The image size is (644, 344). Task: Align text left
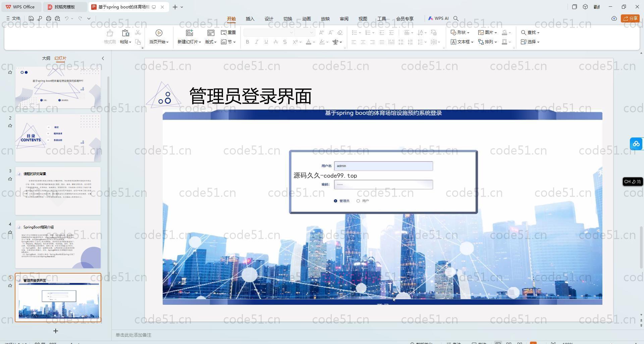click(x=354, y=42)
